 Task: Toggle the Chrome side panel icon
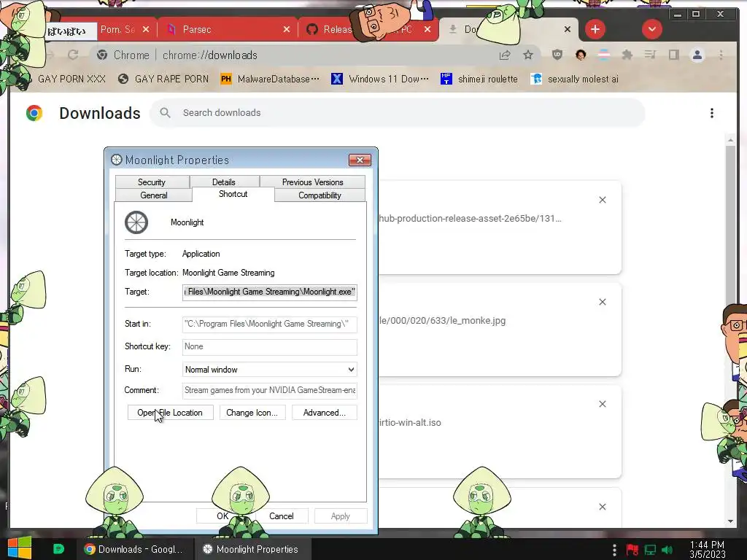click(x=673, y=55)
